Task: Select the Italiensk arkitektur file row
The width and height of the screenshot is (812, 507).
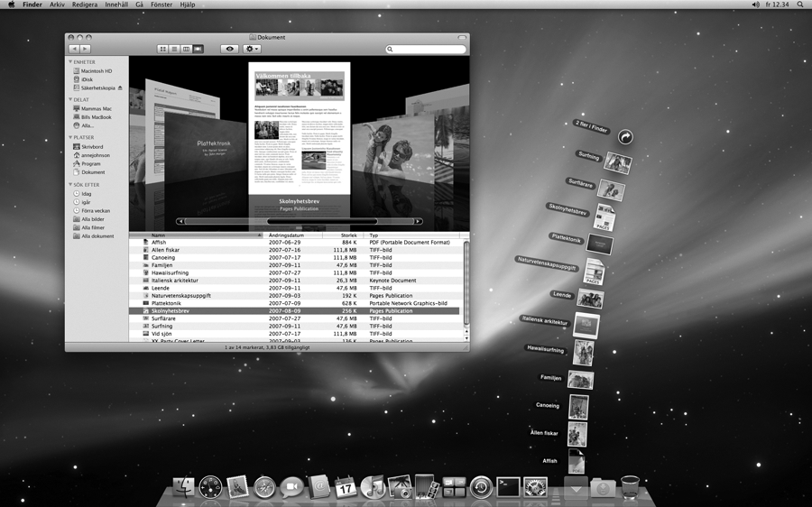Action: pyautogui.click(x=293, y=281)
